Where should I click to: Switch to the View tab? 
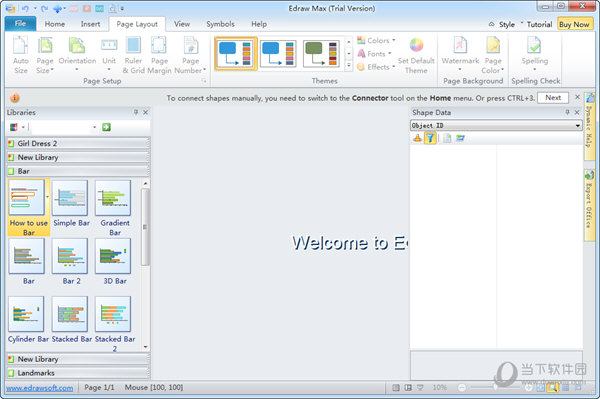point(182,24)
